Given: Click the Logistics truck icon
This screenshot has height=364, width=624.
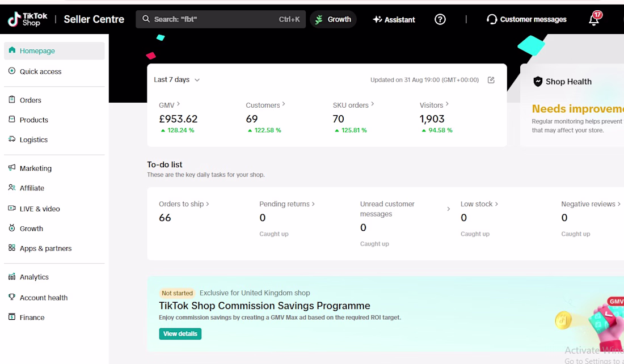Looking at the screenshot, I should point(12,139).
